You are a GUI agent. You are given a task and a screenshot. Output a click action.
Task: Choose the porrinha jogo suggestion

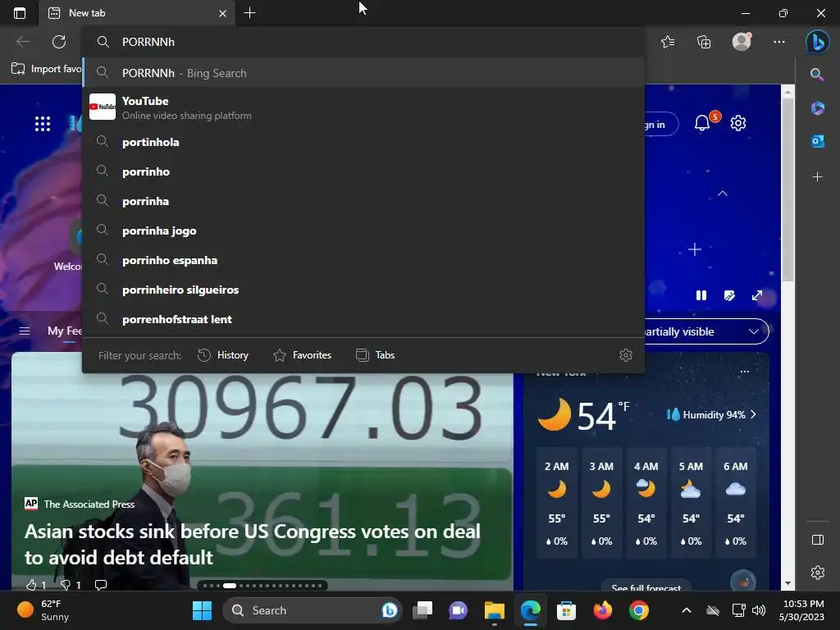click(x=364, y=231)
